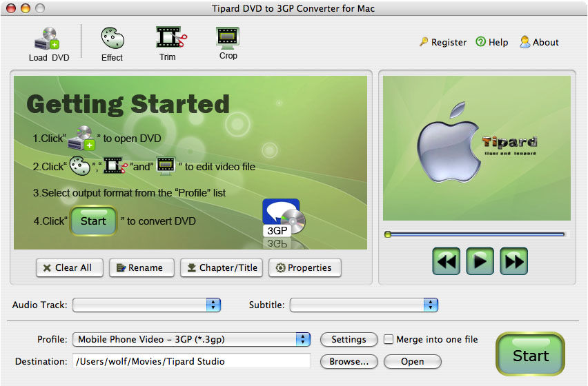Enable Merge into one file checkbox

pyautogui.click(x=389, y=339)
